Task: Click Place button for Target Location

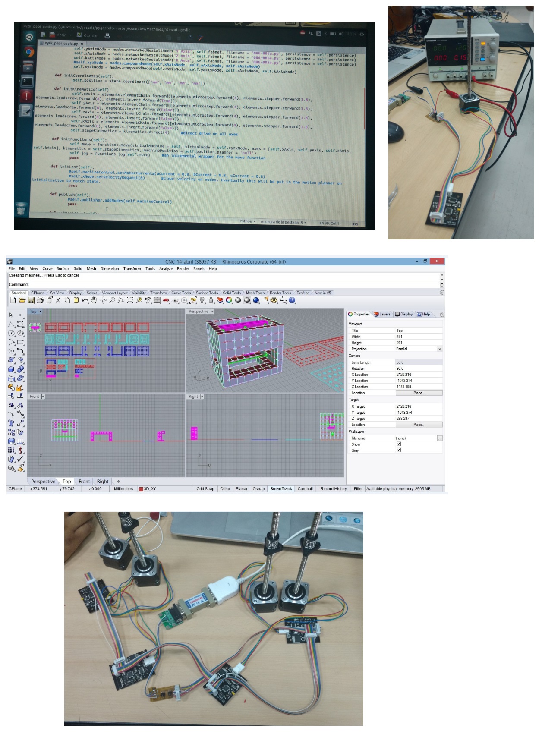Action: pyautogui.click(x=419, y=425)
